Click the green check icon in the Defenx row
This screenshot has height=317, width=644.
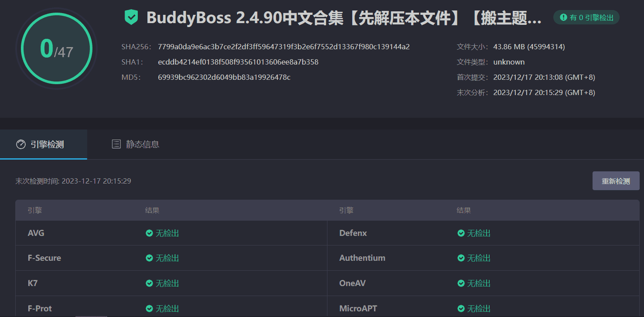point(461,233)
